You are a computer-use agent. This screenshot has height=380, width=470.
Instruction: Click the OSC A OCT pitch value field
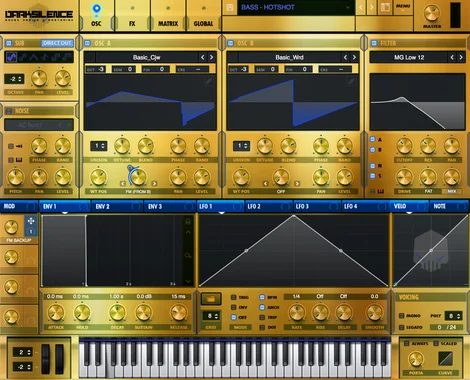tap(95, 69)
